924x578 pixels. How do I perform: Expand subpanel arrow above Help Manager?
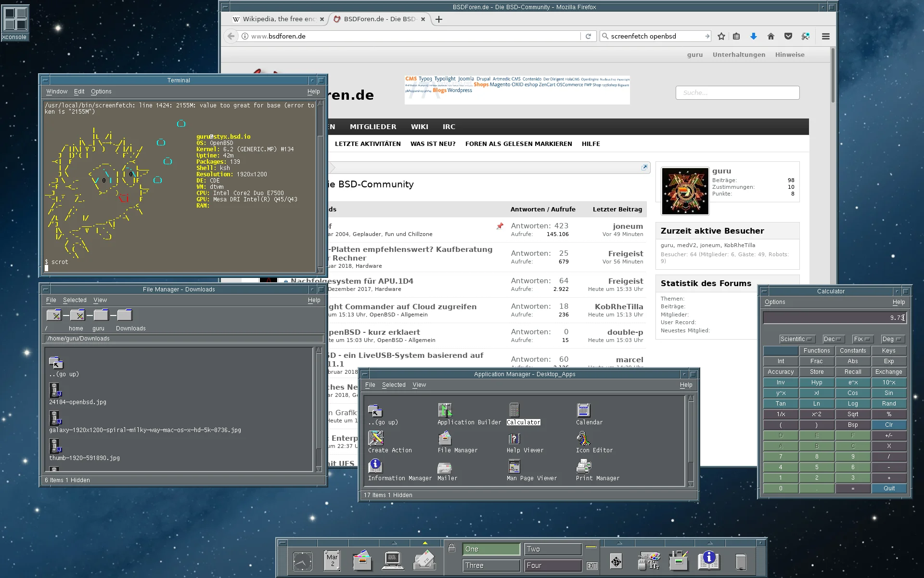point(710,543)
